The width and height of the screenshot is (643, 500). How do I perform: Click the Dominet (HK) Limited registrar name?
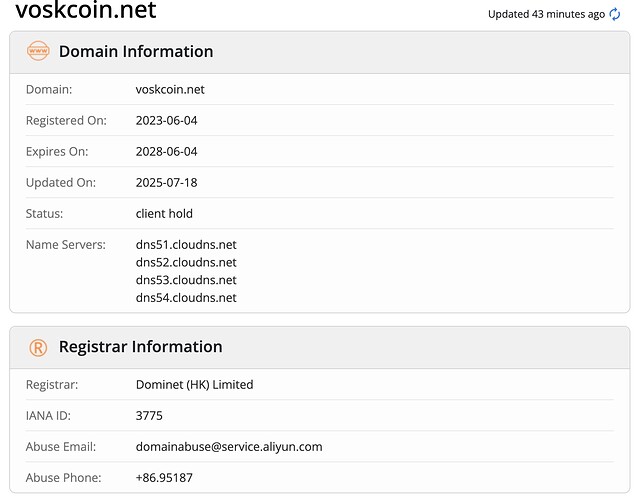[x=194, y=385]
